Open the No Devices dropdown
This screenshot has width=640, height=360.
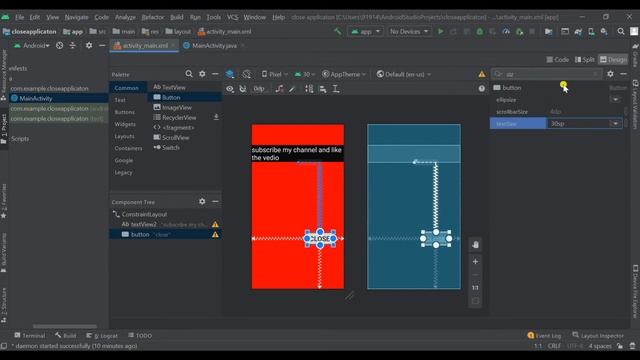[409, 31]
